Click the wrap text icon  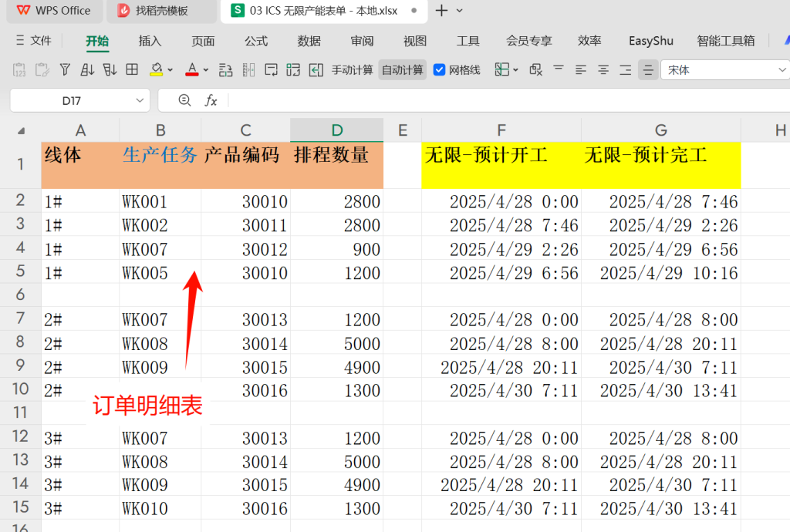tap(271, 70)
